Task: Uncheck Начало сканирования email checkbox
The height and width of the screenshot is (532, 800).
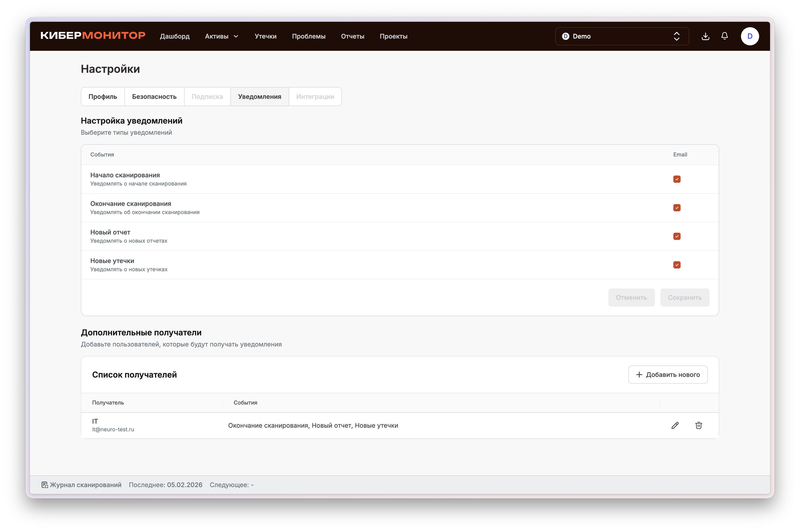Action: click(677, 179)
